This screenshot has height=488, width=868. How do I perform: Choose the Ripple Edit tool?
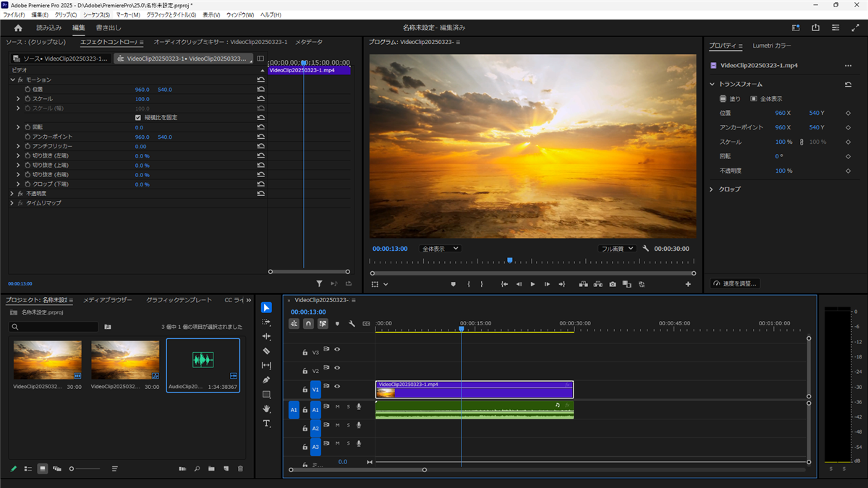coord(266,336)
